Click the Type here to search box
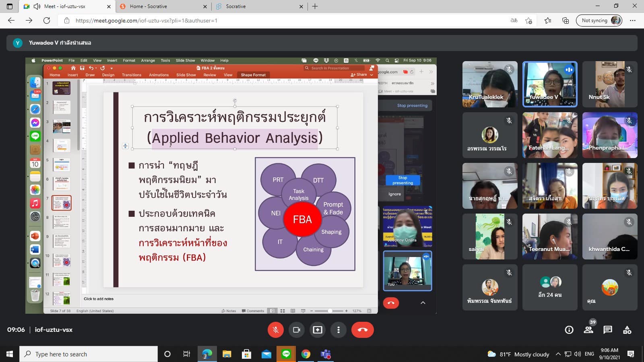The image size is (644, 362). tap(89, 354)
